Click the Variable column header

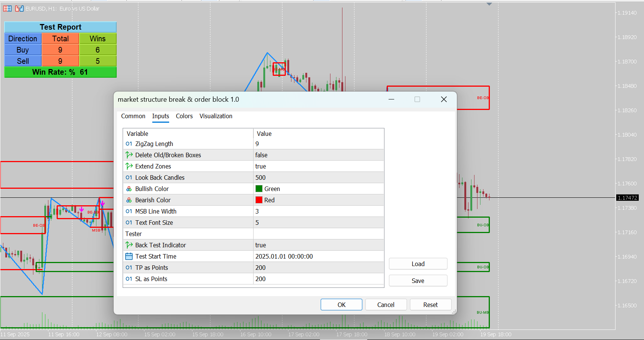pos(188,134)
